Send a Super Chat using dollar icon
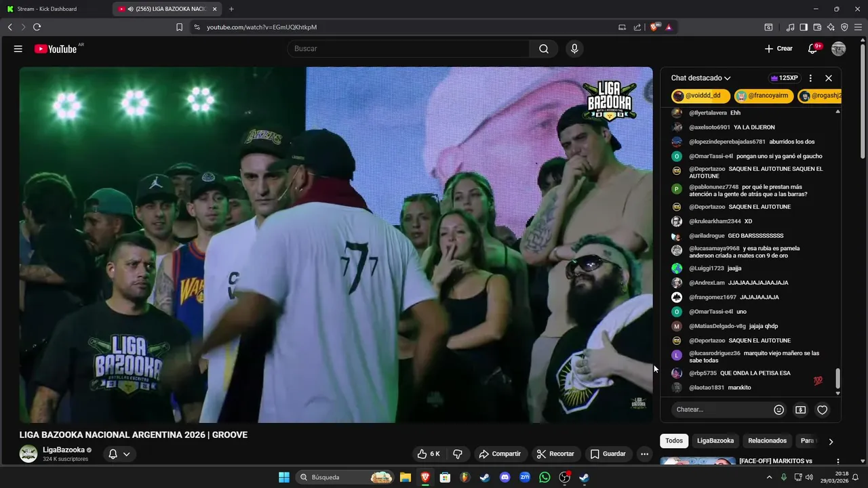Viewport: 868px width, 488px height. coord(801,409)
